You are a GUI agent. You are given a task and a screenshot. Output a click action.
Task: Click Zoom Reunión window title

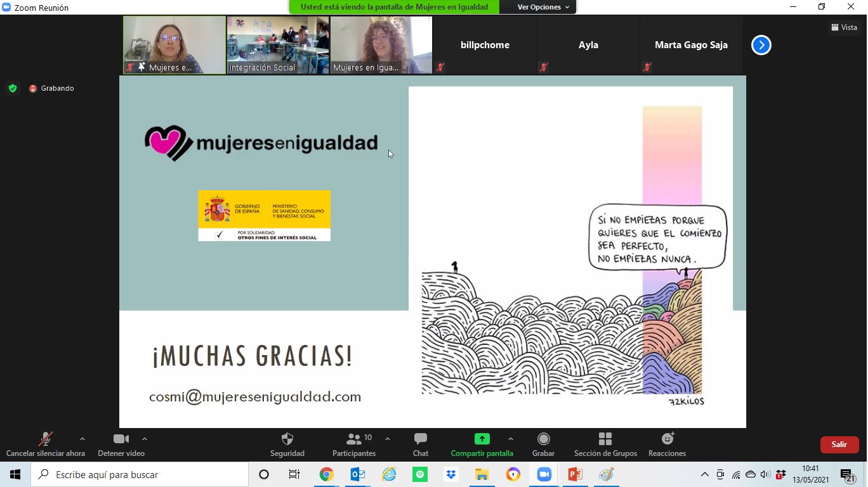tap(41, 8)
